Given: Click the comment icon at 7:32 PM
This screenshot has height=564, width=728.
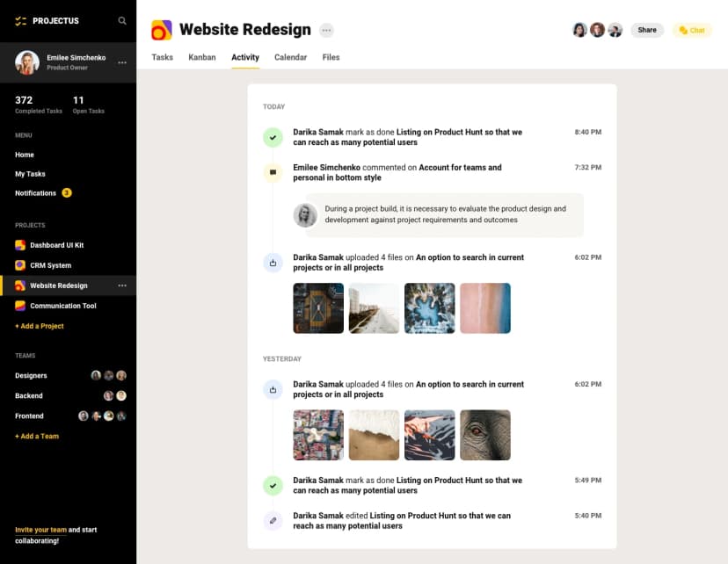Looking at the screenshot, I should pos(273,173).
